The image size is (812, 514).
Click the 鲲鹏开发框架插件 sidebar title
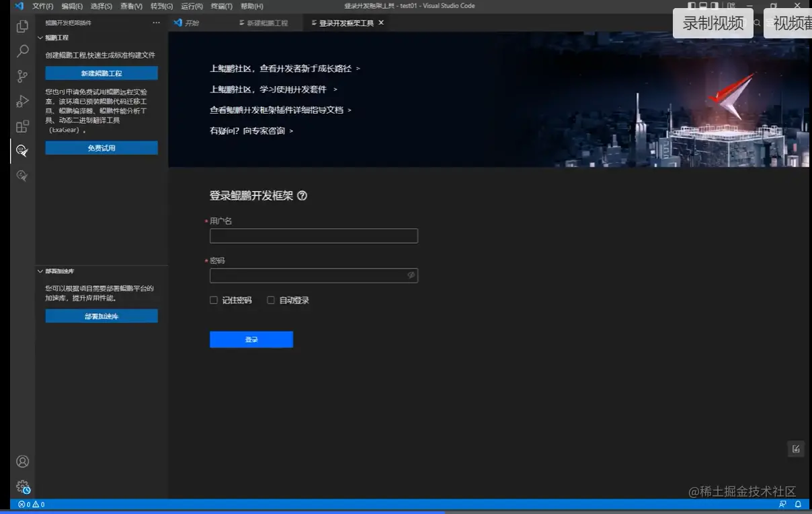(x=69, y=23)
